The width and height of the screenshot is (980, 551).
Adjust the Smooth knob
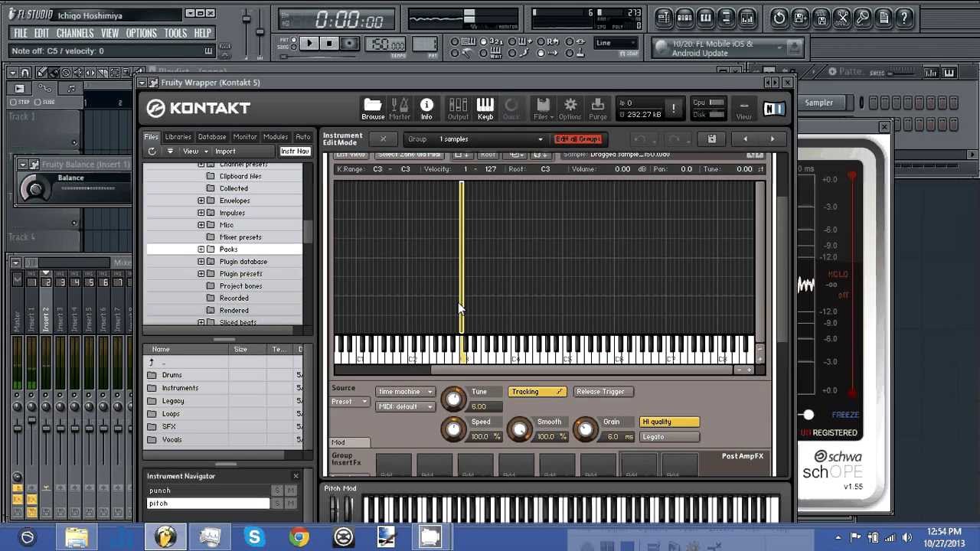[x=519, y=429]
